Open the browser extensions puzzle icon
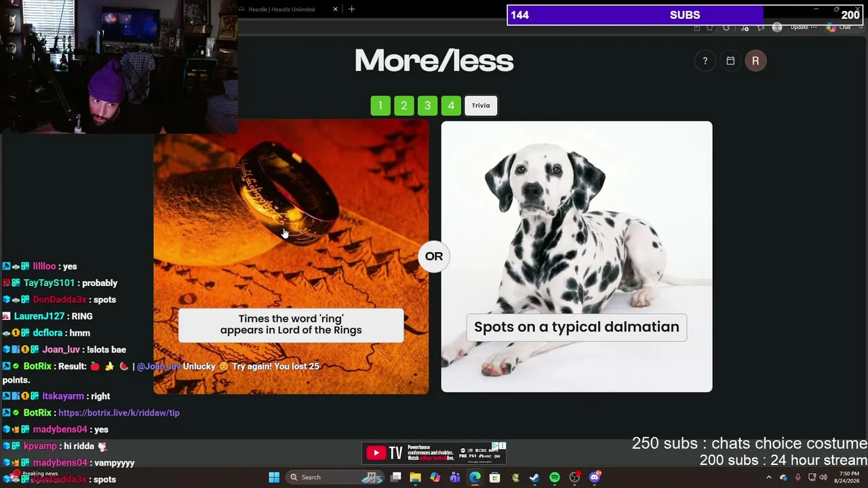This screenshot has width=868, height=488. tap(726, 28)
